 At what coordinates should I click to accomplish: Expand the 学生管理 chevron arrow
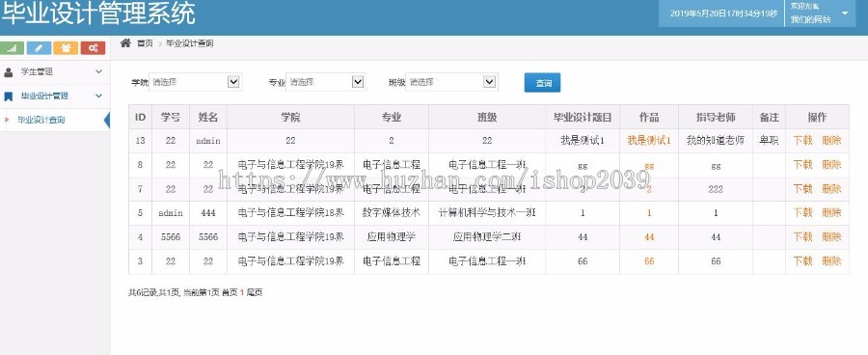[x=98, y=72]
